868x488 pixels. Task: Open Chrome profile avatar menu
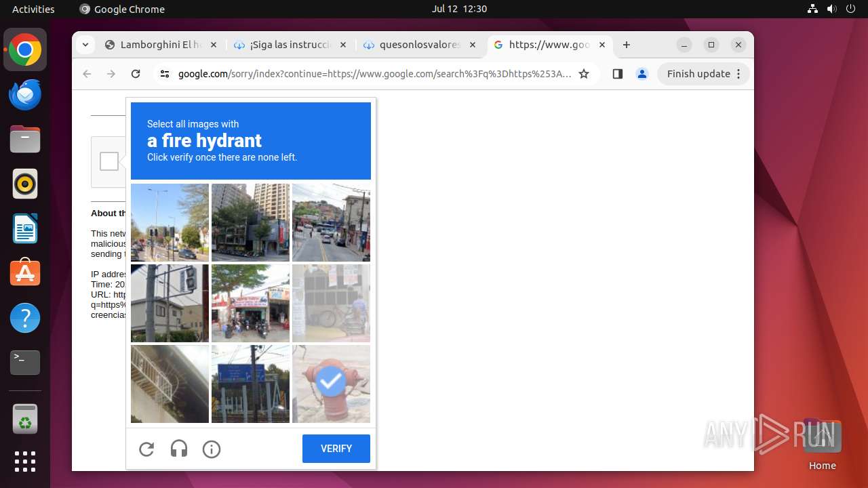(642, 74)
